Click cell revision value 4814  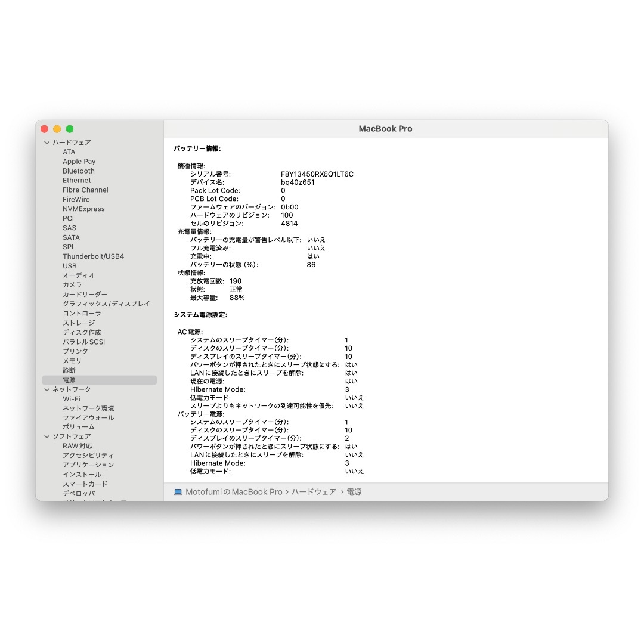pos(289,224)
